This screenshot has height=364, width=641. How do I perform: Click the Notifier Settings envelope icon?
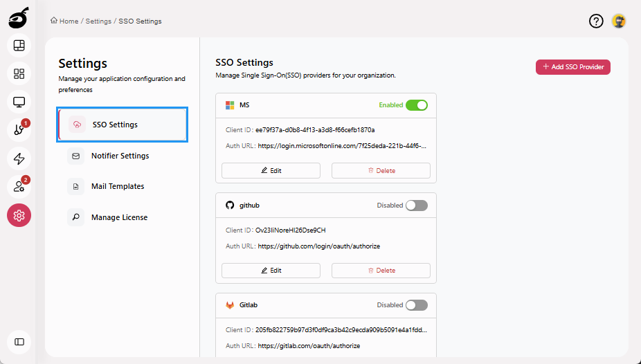[x=75, y=156]
